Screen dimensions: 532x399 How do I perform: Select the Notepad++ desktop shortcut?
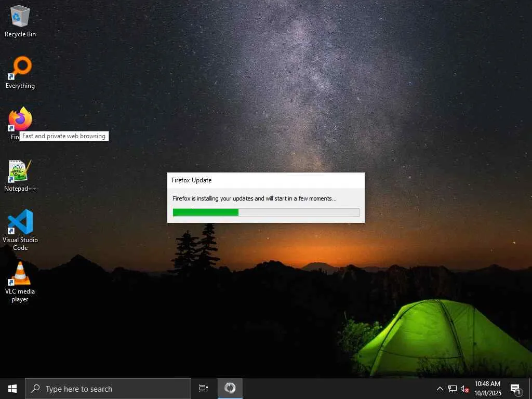coord(20,176)
